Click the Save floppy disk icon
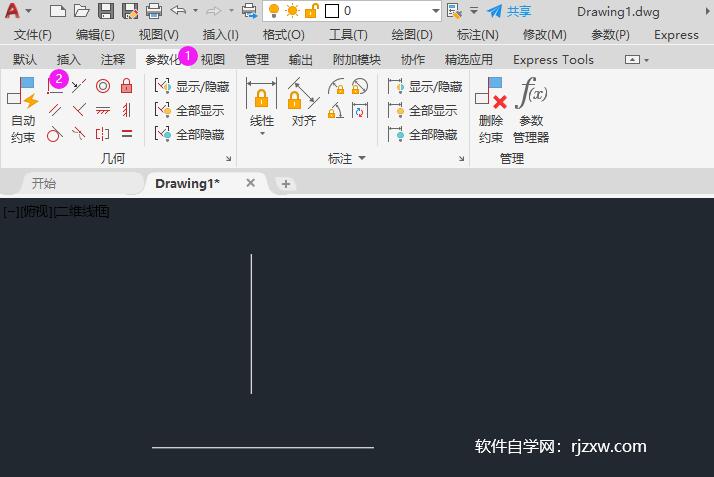Image resolution: width=714 pixels, height=477 pixels. tap(106, 10)
